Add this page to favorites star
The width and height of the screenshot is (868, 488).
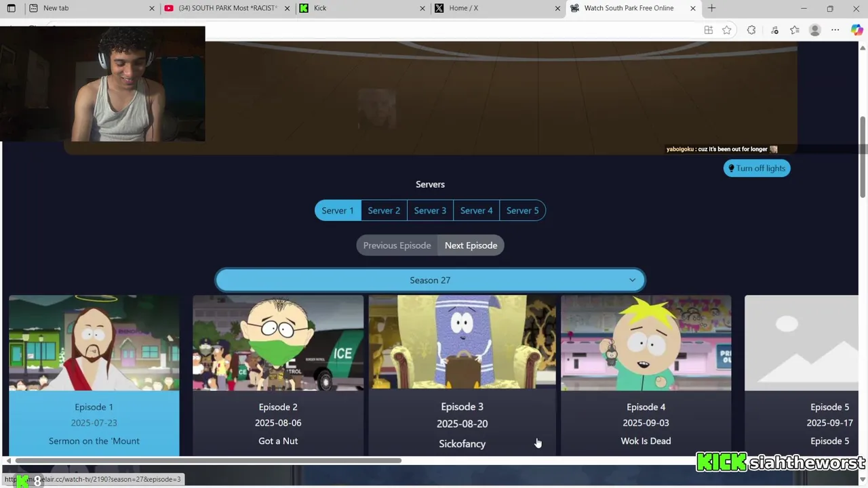(x=727, y=30)
